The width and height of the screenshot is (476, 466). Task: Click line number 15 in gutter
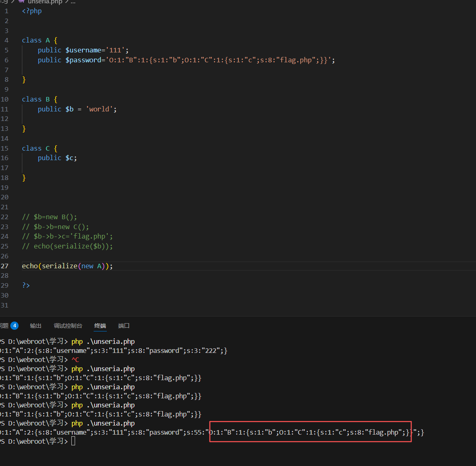tap(5, 149)
